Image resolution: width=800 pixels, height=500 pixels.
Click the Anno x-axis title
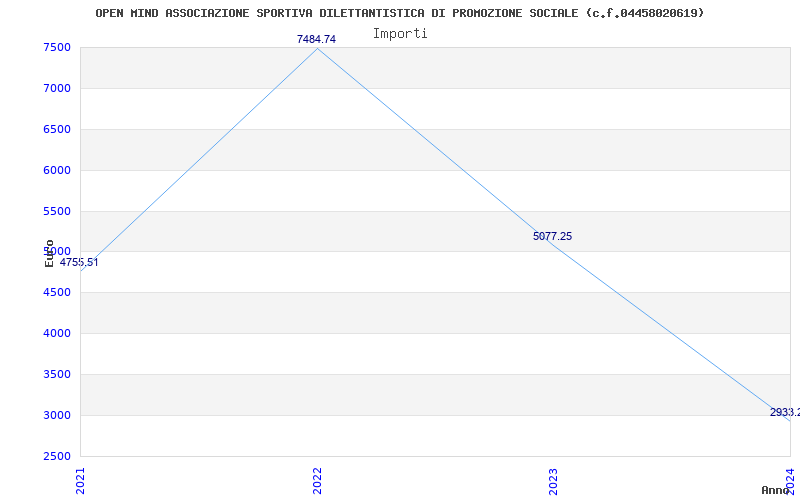coord(775,490)
